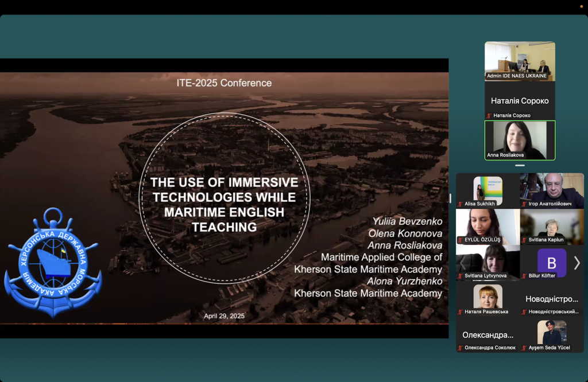Click Svitlana Kaplun's muted microphone icon
Screen dimensions: 588x382
point(524,240)
